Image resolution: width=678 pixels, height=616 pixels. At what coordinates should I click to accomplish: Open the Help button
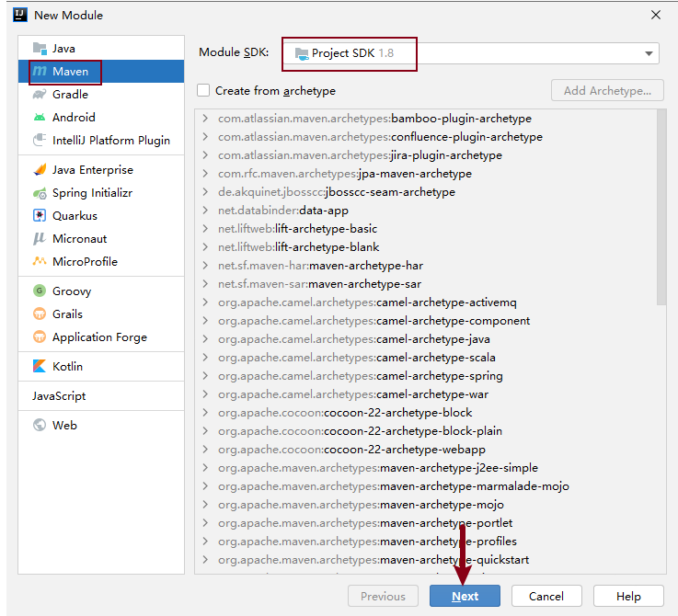click(x=628, y=596)
